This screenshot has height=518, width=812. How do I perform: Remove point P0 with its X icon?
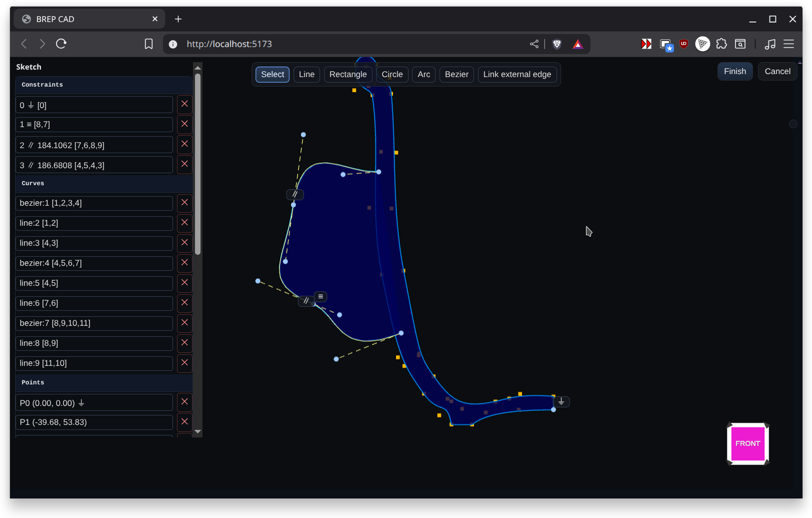pos(184,402)
